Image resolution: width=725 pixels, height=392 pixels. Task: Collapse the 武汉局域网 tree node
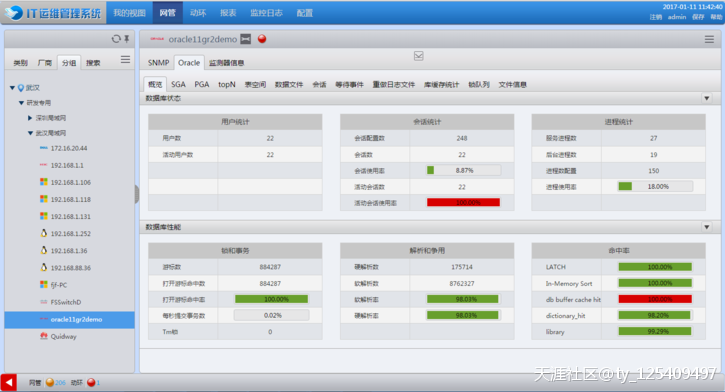coord(30,133)
